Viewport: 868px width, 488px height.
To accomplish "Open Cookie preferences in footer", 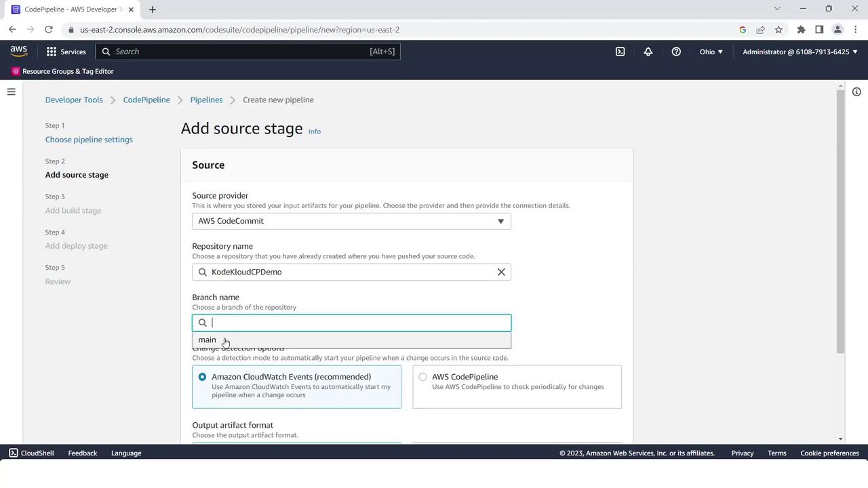I will (x=829, y=453).
